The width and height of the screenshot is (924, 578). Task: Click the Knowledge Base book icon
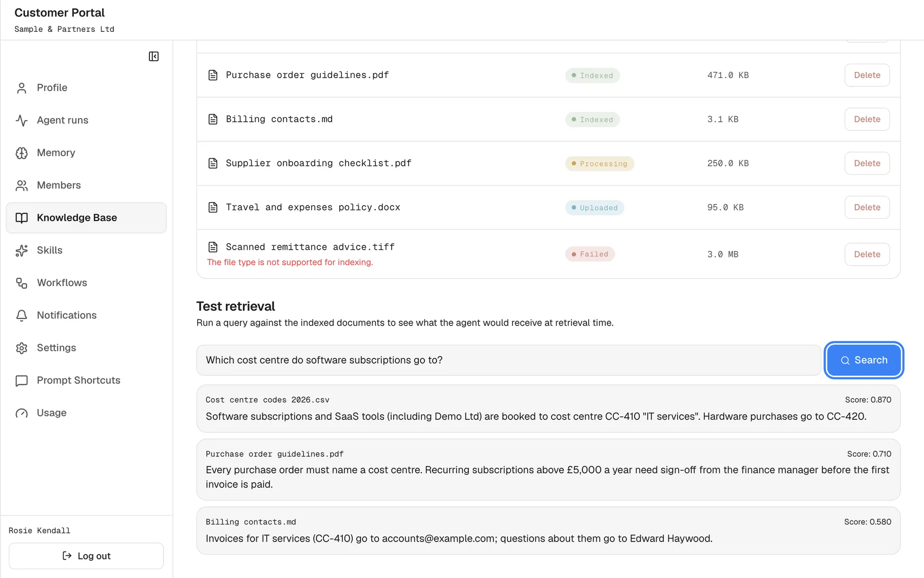click(x=22, y=218)
